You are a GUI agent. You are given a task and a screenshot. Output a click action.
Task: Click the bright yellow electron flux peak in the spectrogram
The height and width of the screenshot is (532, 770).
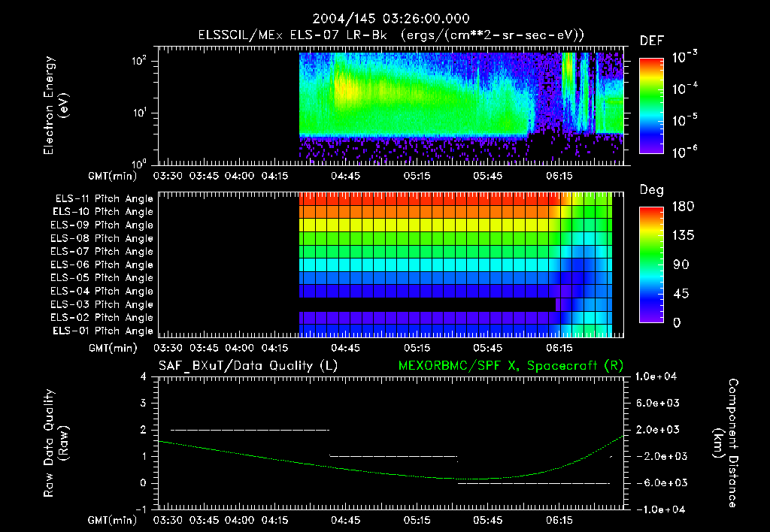click(345, 87)
